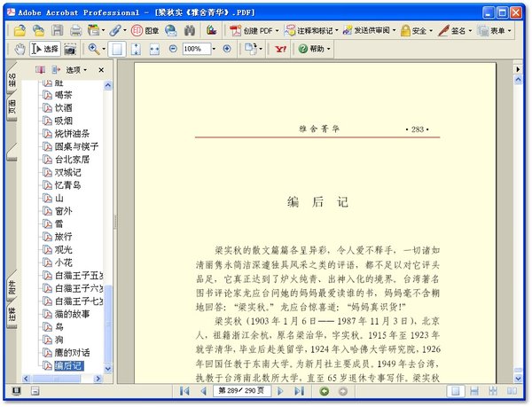This screenshot has height=407, width=532.
Task: Open the zoom percentage dropdown
Action: click(x=212, y=49)
